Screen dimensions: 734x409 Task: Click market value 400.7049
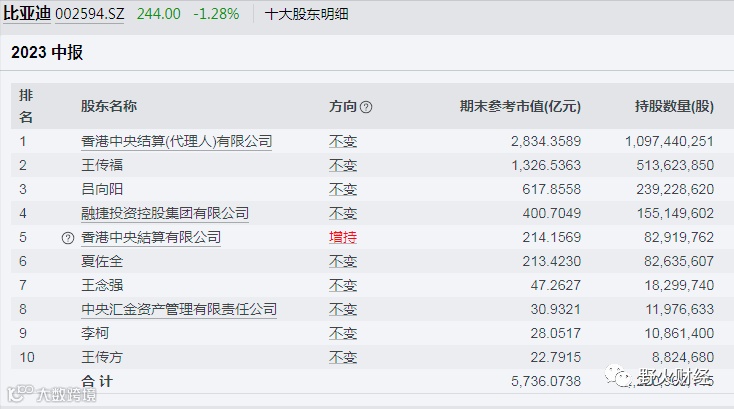pyautogui.click(x=551, y=213)
